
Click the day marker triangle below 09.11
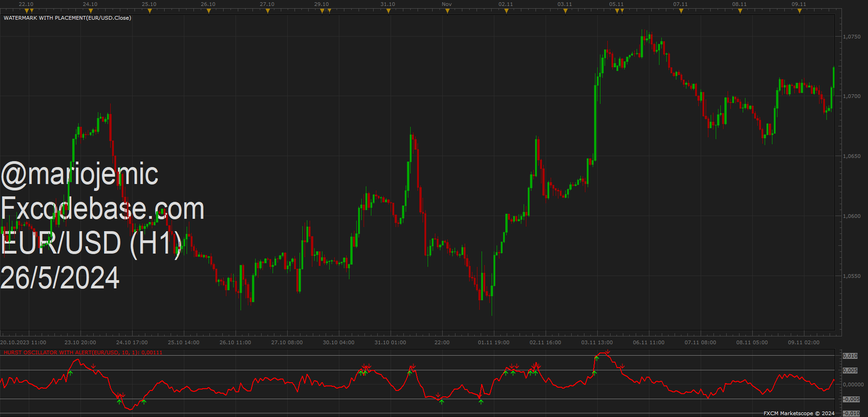coord(799,11)
